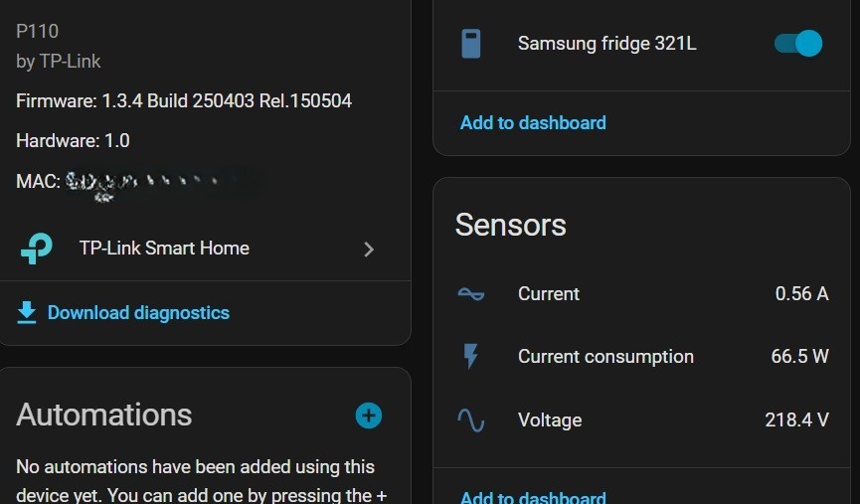Click the Voltage sine wave icon
The height and width of the screenshot is (504, 860).
click(470, 420)
